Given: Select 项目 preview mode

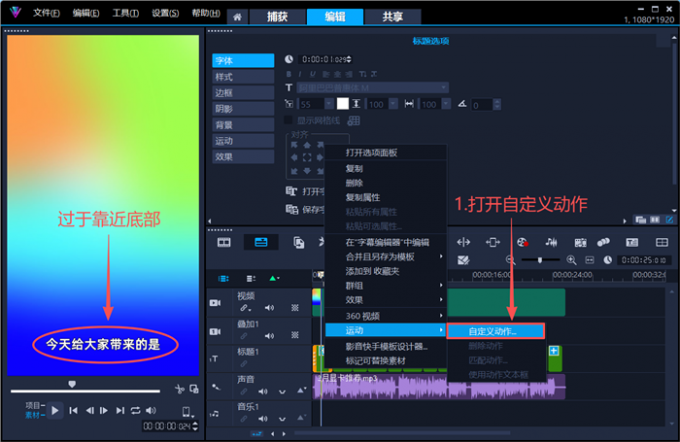Looking at the screenshot, I should 33,405.
